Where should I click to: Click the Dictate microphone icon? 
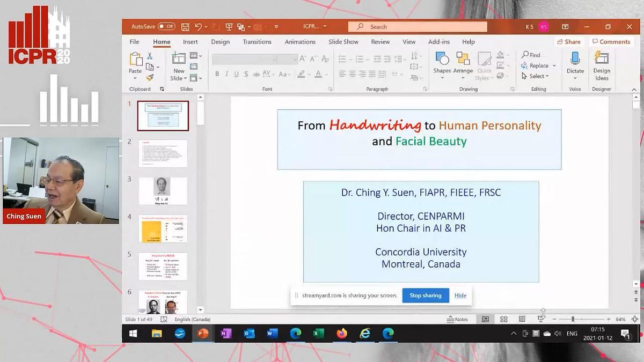(x=575, y=58)
